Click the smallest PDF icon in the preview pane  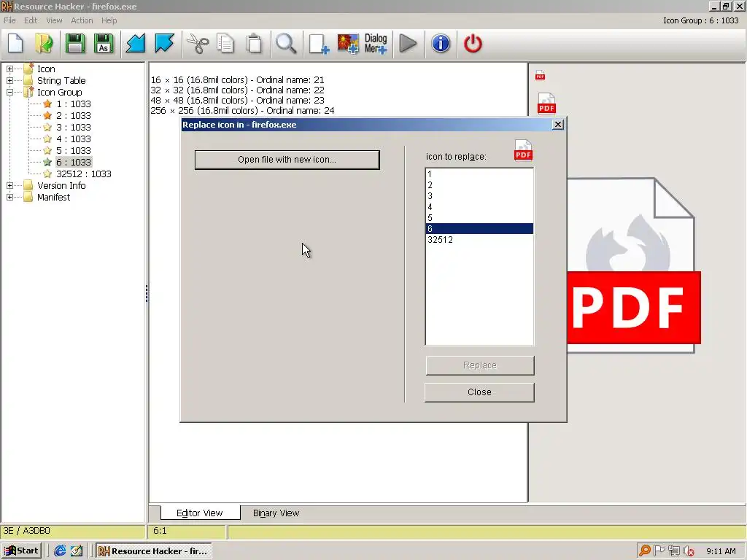(540, 76)
